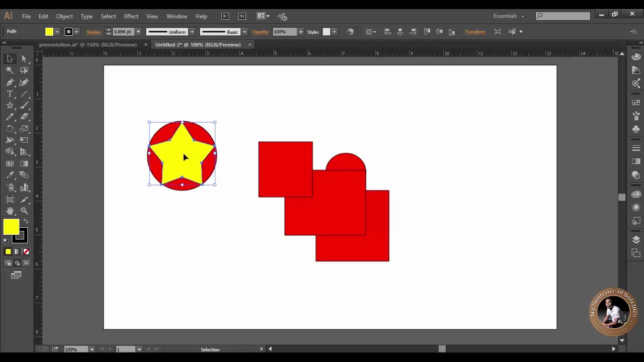Click the orange Stroke panel link

pyautogui.click(x=94, y=32)
